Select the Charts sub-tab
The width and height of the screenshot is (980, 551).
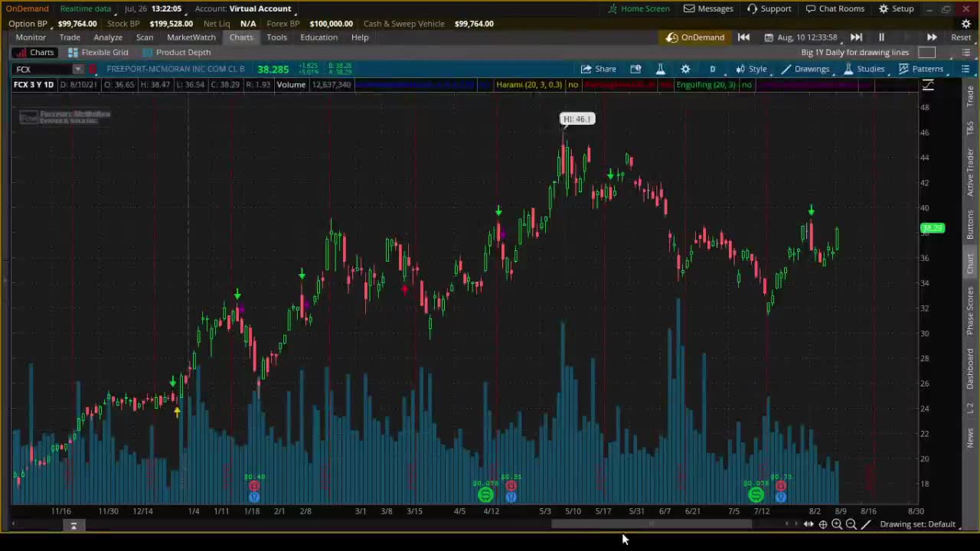34,52
